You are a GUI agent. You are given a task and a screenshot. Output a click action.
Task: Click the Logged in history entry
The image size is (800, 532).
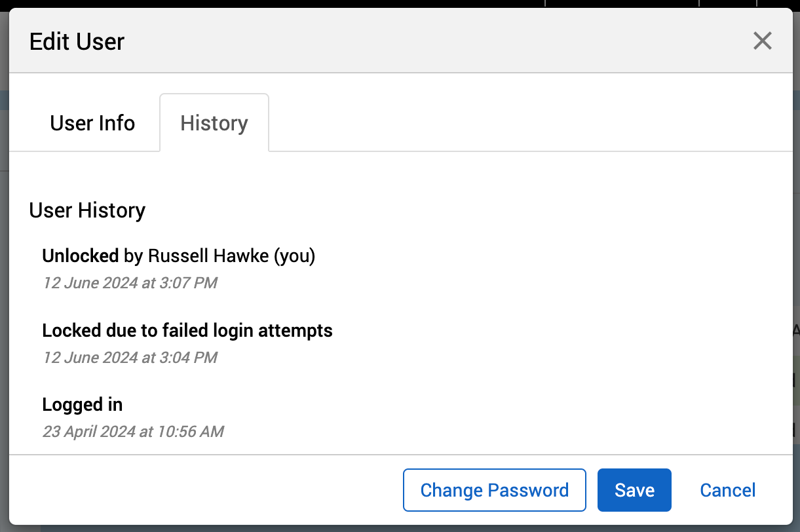pyautogui.click(x=83, y=405)
